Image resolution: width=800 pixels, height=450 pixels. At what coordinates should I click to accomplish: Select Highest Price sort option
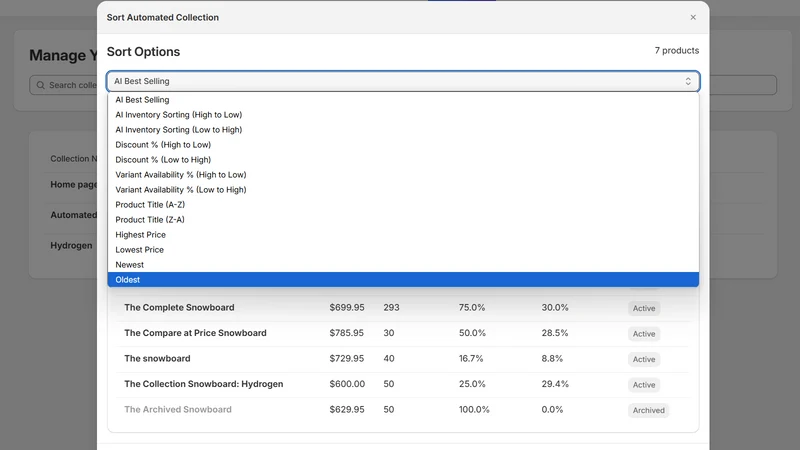[x=403, y=235]
